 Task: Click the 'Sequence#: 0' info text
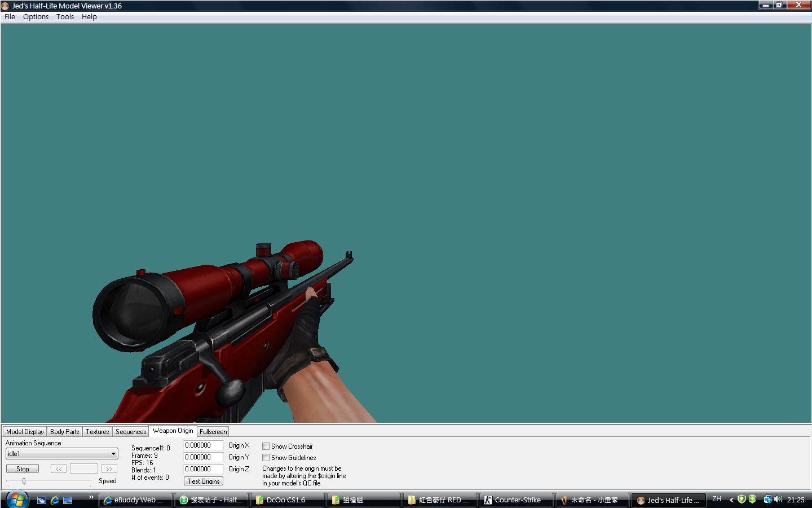[x=151, y=448]
